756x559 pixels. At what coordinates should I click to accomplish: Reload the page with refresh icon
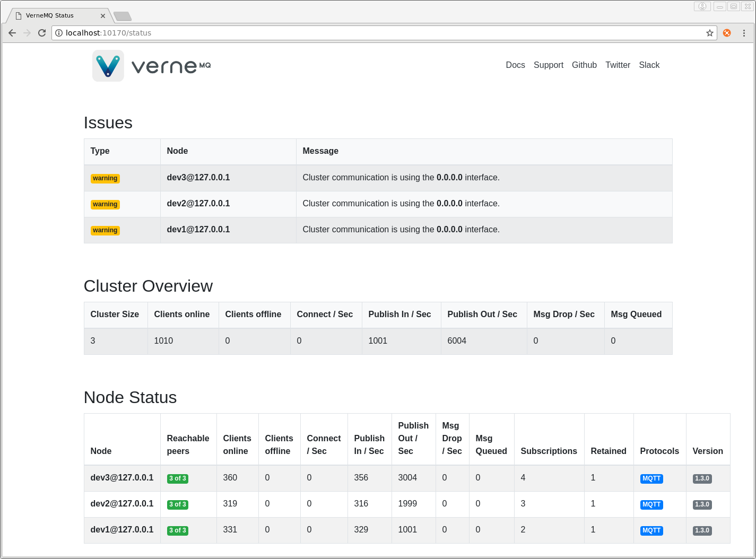pos(42,33)
